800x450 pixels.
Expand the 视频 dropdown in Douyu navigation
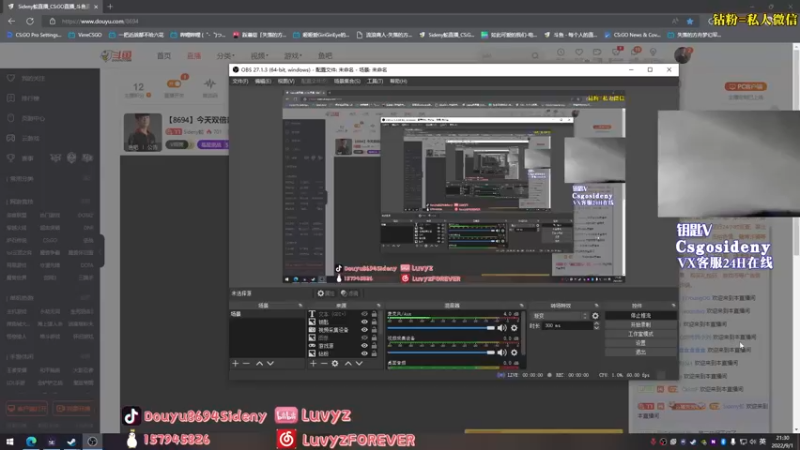[259, 56]
